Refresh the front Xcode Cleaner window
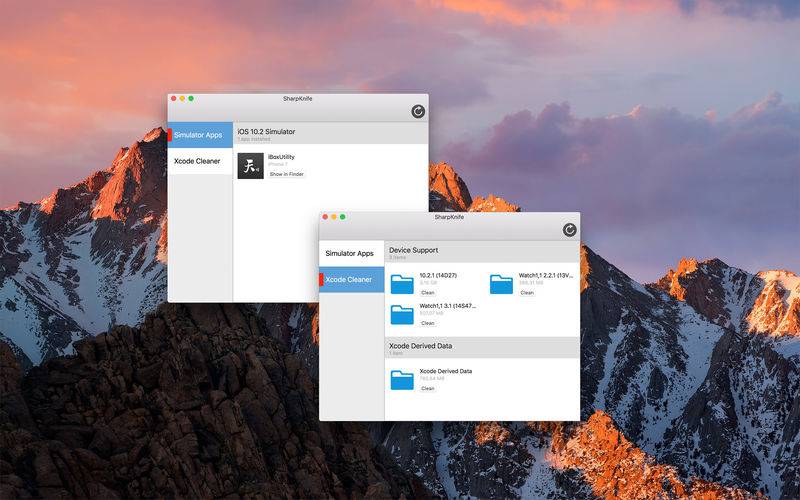 coord(569,230)
